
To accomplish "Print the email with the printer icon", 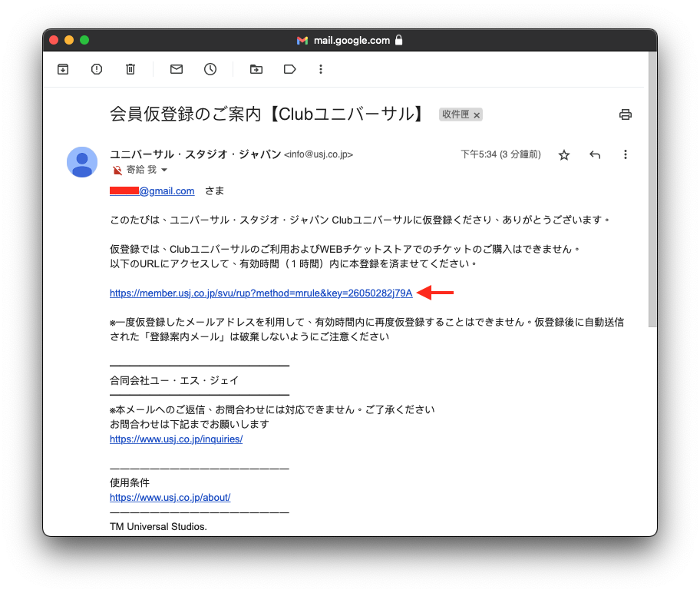I will click(625, 115).
